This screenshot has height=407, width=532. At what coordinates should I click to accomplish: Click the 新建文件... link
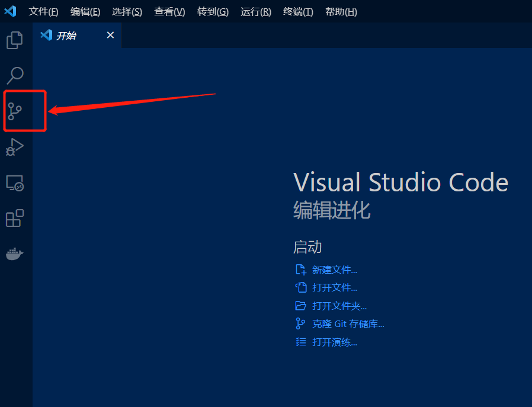pyautogui.click(x=335, y=270)
